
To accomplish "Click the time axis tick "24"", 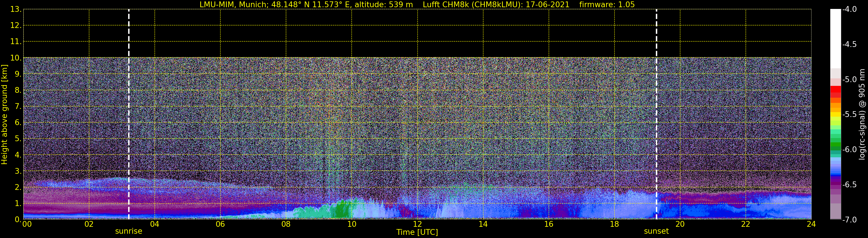I will coord(811,224).
